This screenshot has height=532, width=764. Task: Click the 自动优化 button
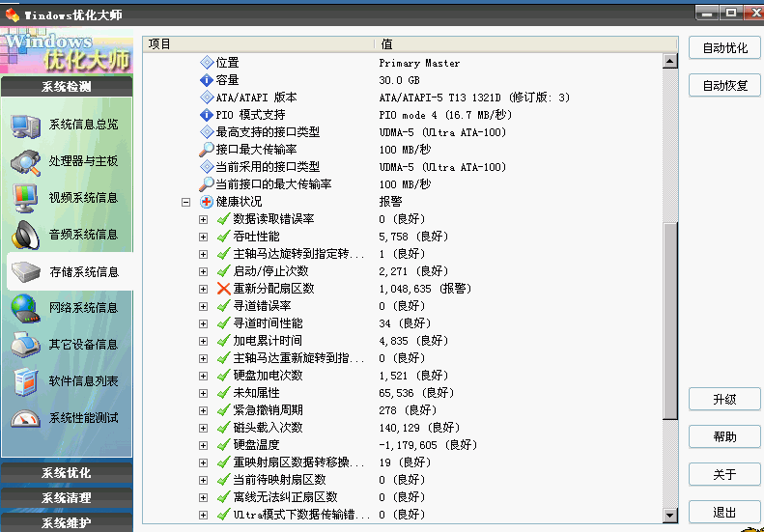point(724,47)
